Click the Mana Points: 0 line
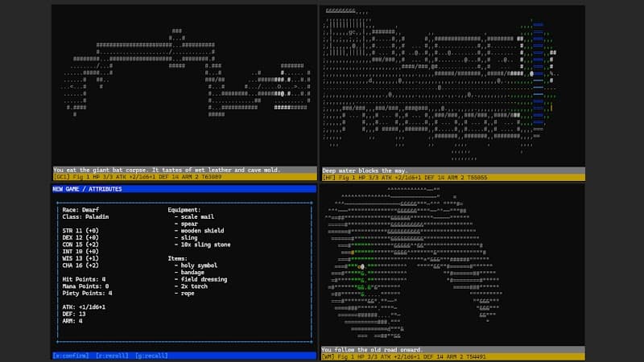Viewport: 644px width, 362px height. coord(85,286)
